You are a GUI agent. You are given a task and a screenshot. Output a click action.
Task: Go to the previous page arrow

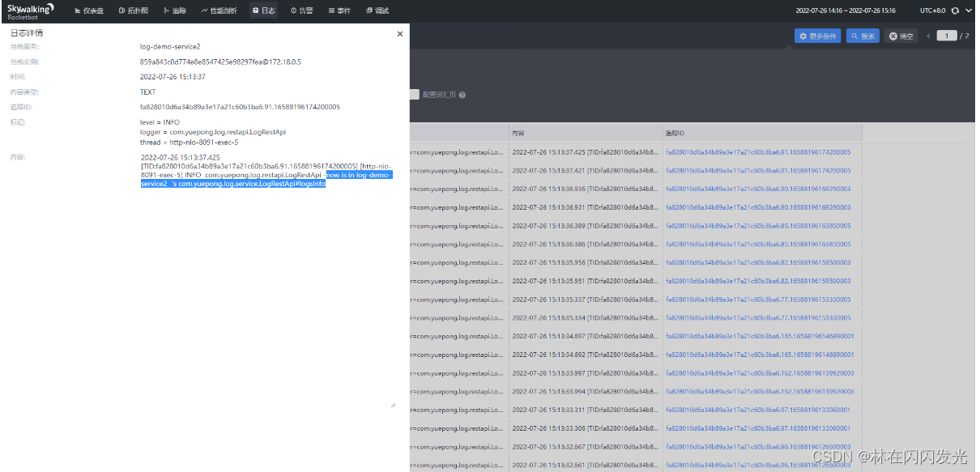pos(929,36)
